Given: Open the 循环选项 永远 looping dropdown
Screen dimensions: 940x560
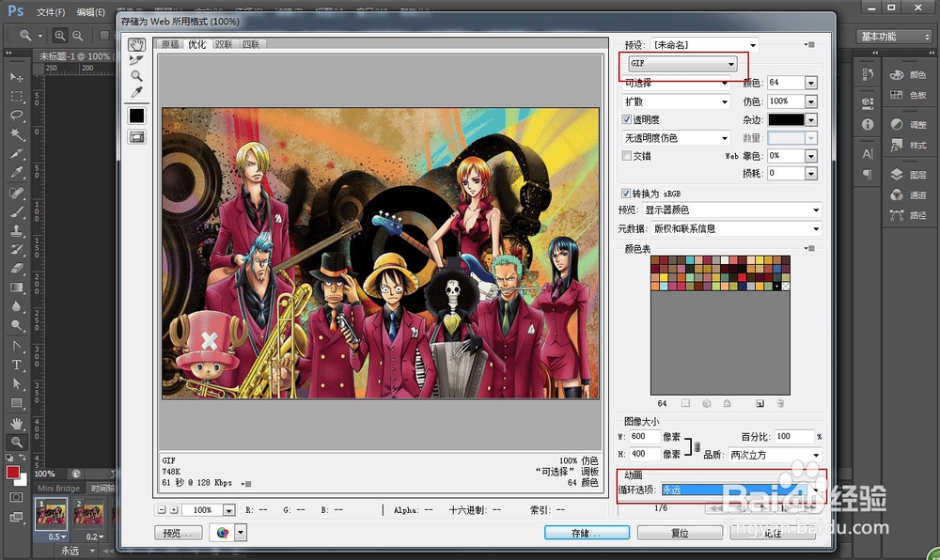Looking at the screenshot, I should click(x=741, y=490).
